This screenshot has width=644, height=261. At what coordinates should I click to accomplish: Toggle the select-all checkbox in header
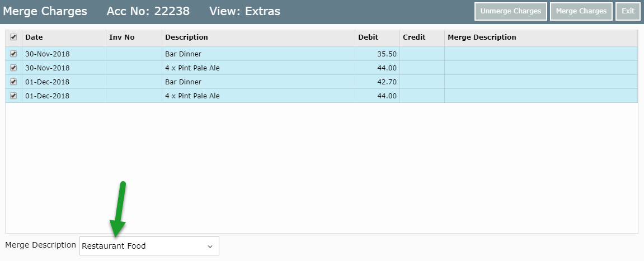click(x=13, y=37)
